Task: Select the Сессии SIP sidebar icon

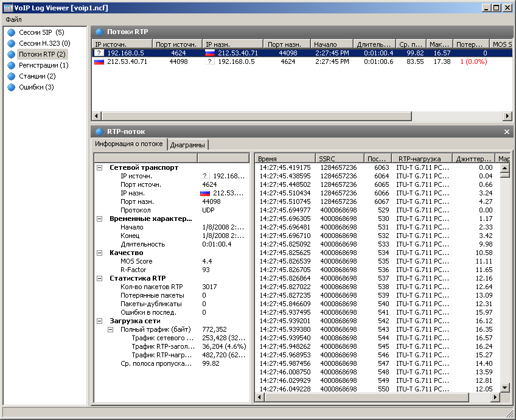Action: tap(12, 32)
